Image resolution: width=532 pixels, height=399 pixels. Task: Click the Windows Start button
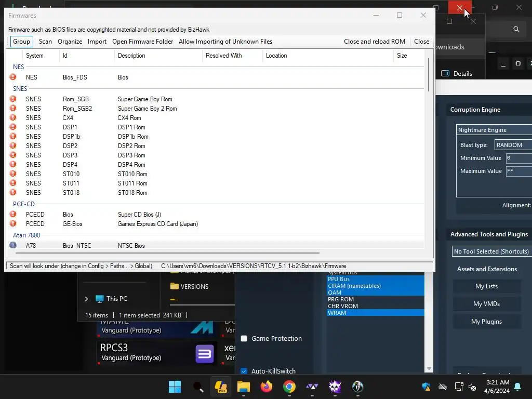(x=175, y=387)
